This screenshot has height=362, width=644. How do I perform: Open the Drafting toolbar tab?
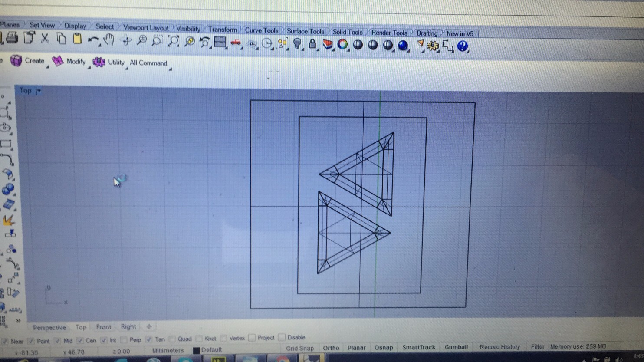tap(427, 33)
